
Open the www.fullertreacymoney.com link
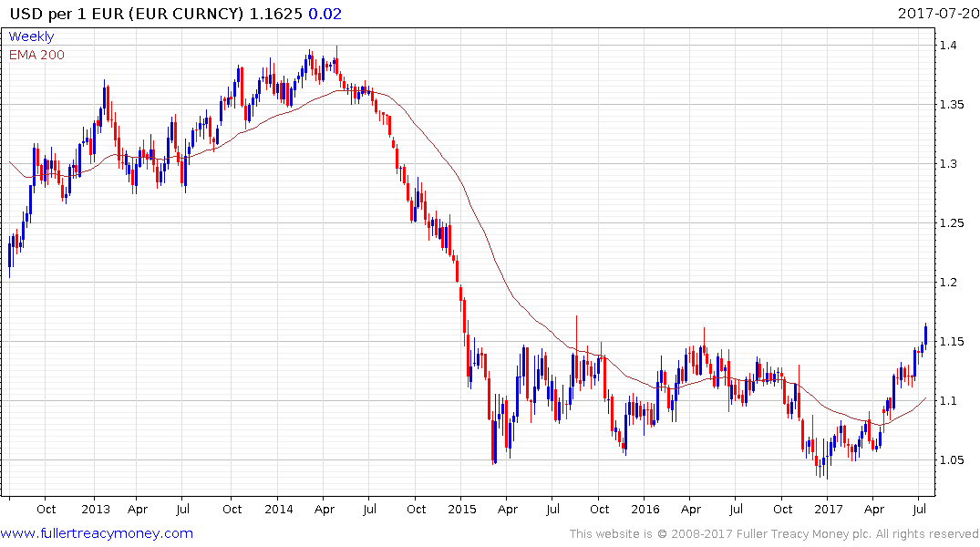point(97,533)
